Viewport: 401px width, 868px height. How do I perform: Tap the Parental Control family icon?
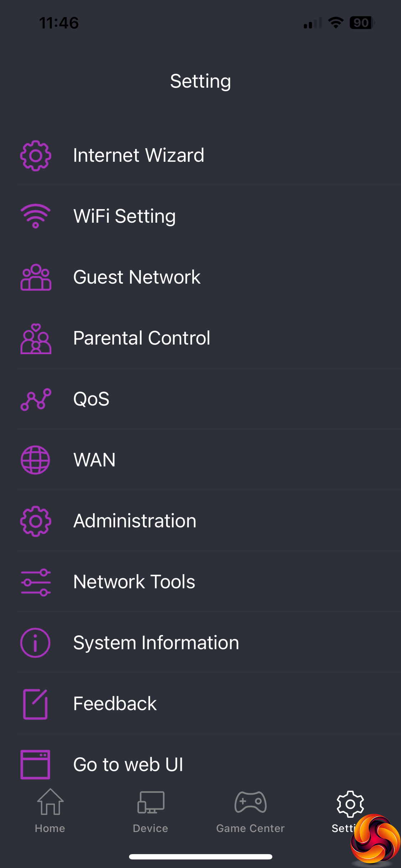coord(36,338)
